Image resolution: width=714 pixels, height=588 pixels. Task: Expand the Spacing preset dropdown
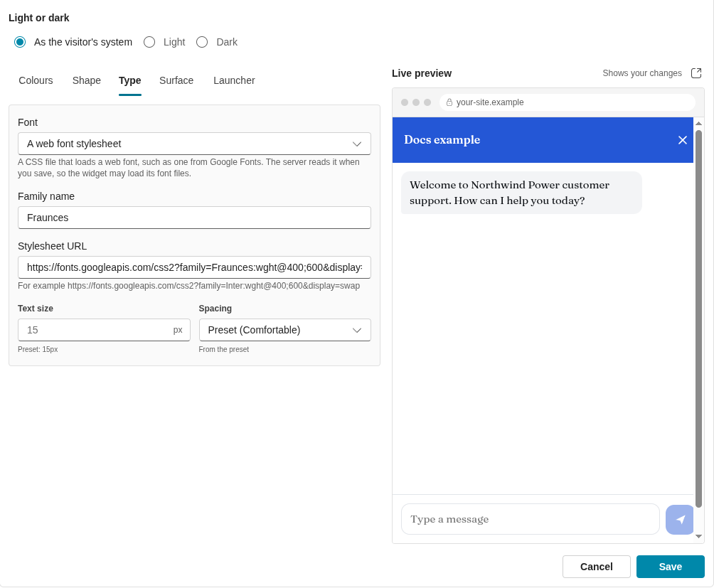[x=285, y=330]
